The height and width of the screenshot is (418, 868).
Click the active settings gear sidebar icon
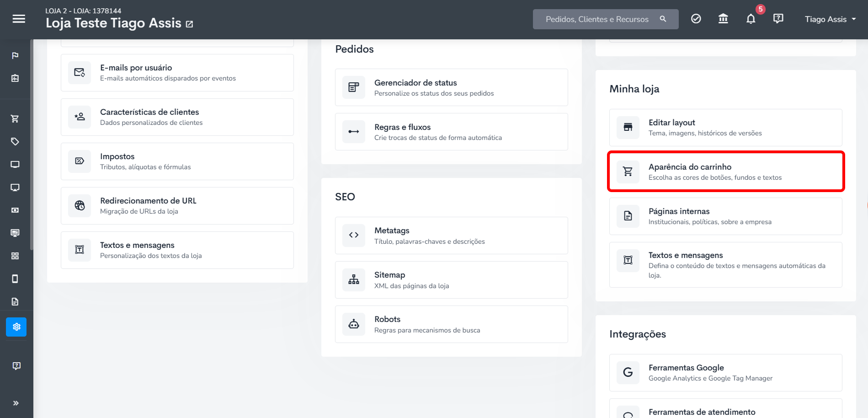16,327
